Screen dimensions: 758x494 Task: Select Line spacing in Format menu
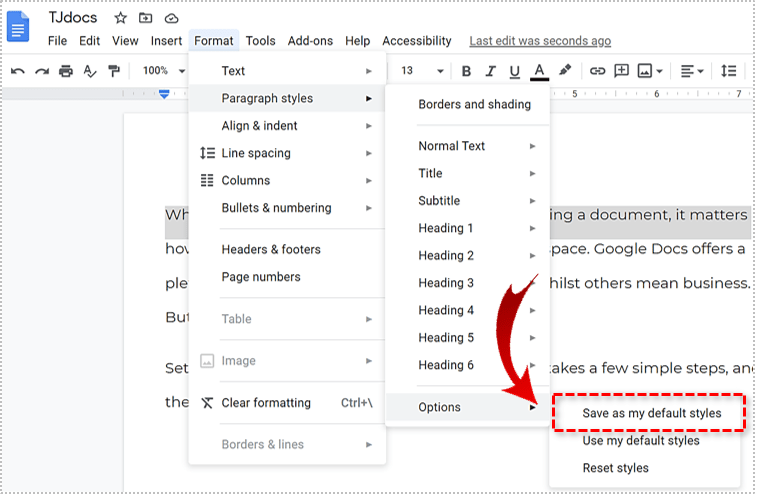[256, 153]
